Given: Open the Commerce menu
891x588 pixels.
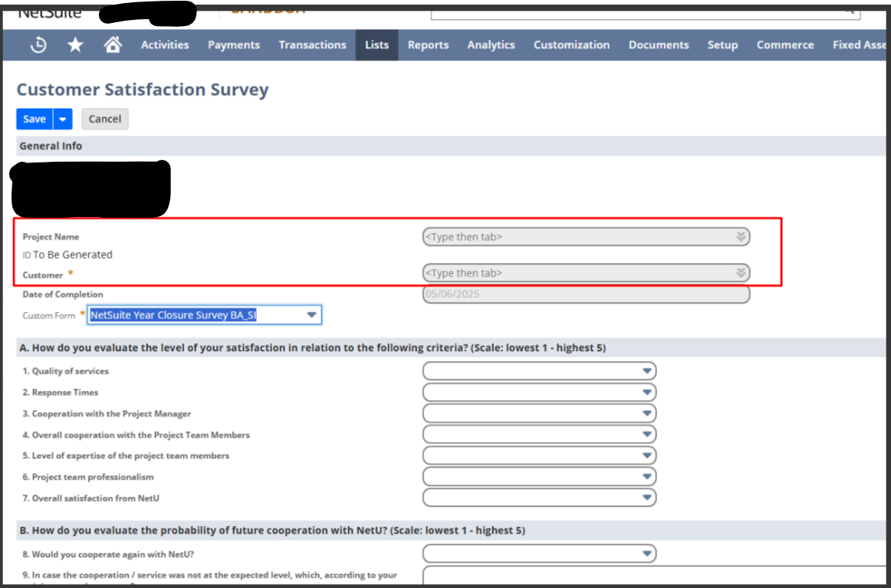Looking at the screenshot, I should [x=784, y=45].
